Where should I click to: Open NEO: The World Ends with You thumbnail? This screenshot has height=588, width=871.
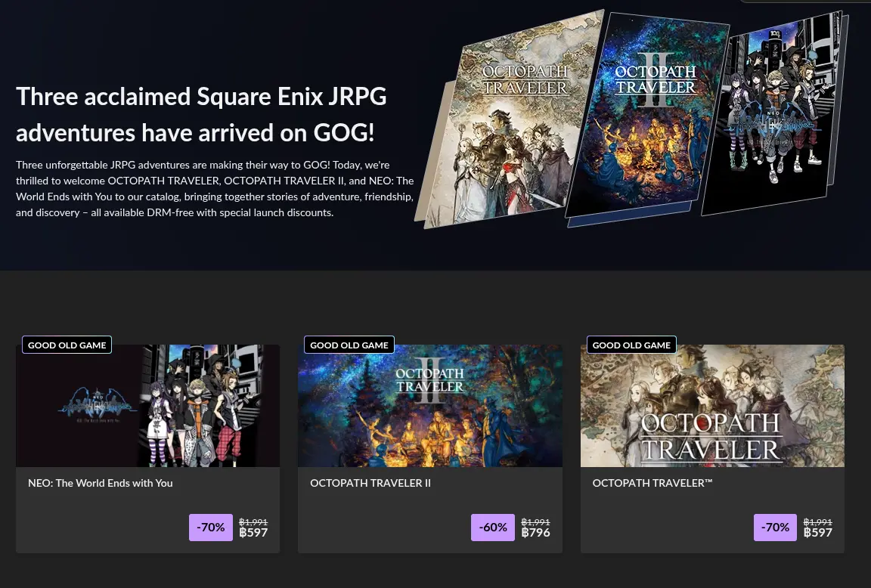click(x=147, y=405)
